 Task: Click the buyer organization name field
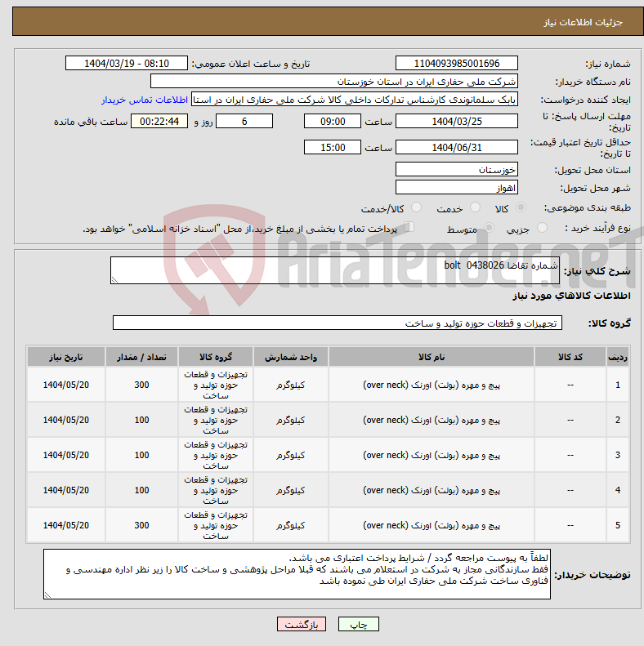point(334,82)
